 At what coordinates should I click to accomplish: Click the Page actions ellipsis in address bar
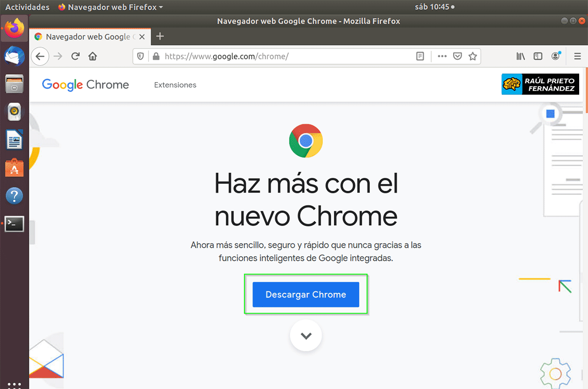pyautogui.click(x=441, y=56)
